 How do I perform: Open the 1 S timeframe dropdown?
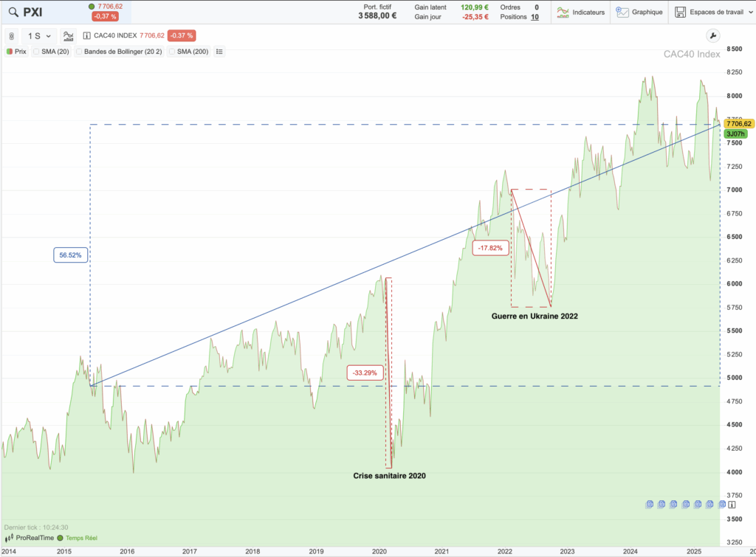tap(39, 36)
